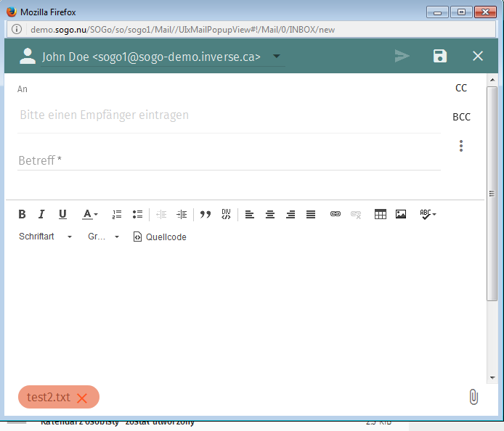Insert a numbered list

tap(117, 214)
